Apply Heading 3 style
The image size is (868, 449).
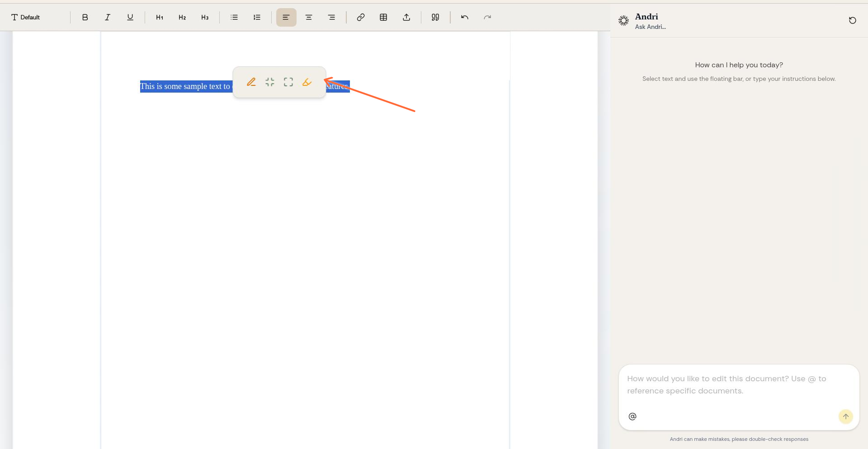point(205,17)
